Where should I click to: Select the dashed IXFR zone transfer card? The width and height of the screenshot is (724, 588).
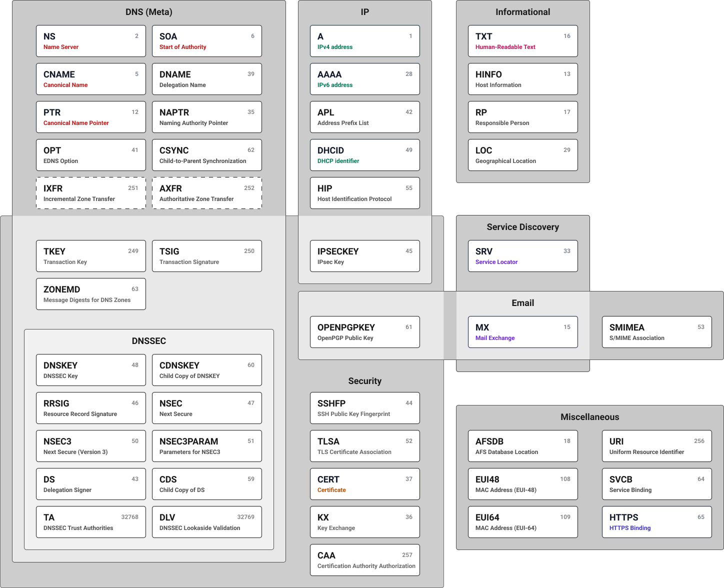point(90,193)
